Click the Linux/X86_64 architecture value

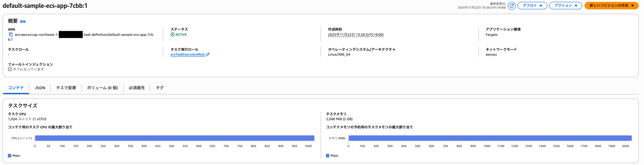[339, 55]
